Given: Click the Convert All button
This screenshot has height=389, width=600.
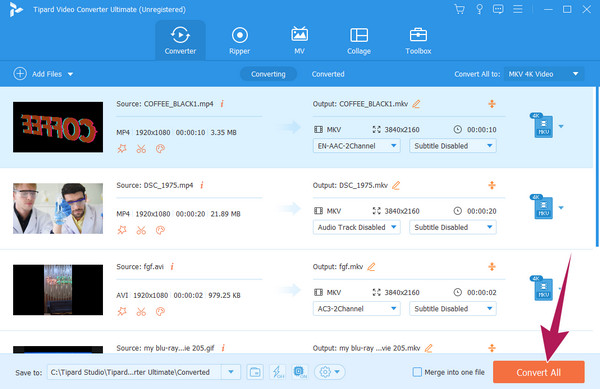Looking at the screenshot, I should (x=539, y=372).
